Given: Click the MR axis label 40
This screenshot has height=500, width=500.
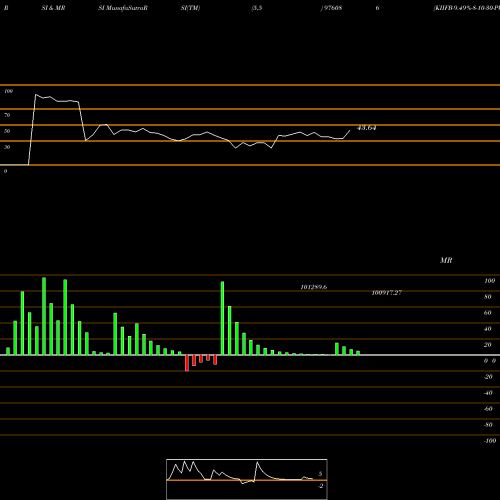Looking at the screenshot, I should point(488,329).
